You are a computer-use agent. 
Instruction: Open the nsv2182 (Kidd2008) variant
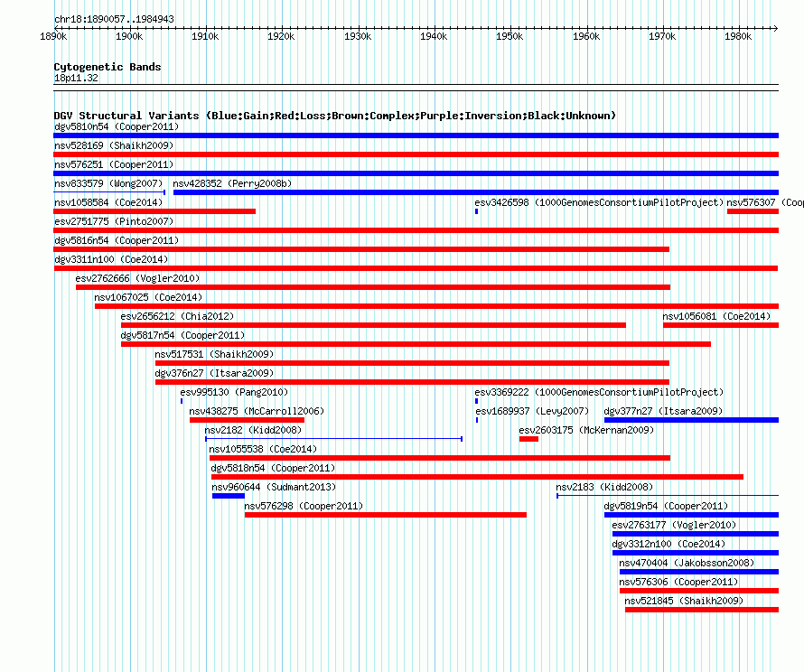click(253, 430)
